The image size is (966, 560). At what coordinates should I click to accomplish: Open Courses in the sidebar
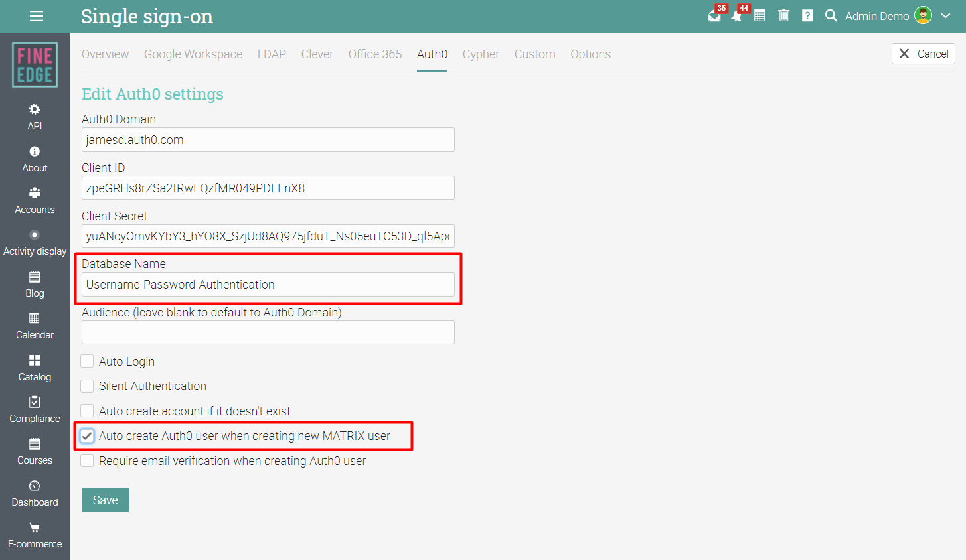35,452
